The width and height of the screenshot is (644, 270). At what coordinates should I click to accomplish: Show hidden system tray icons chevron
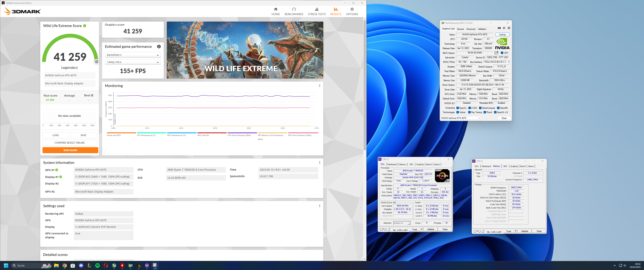point(614,265)
